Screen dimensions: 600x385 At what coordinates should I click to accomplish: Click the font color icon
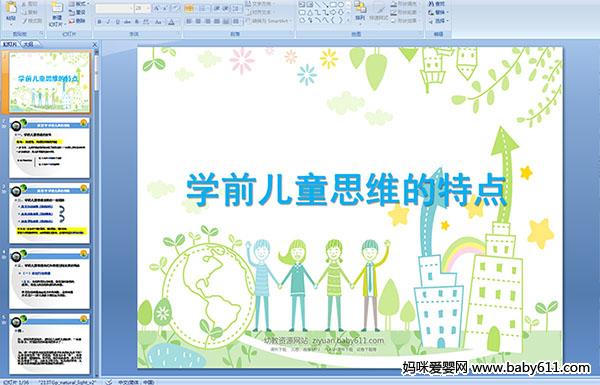171,22
